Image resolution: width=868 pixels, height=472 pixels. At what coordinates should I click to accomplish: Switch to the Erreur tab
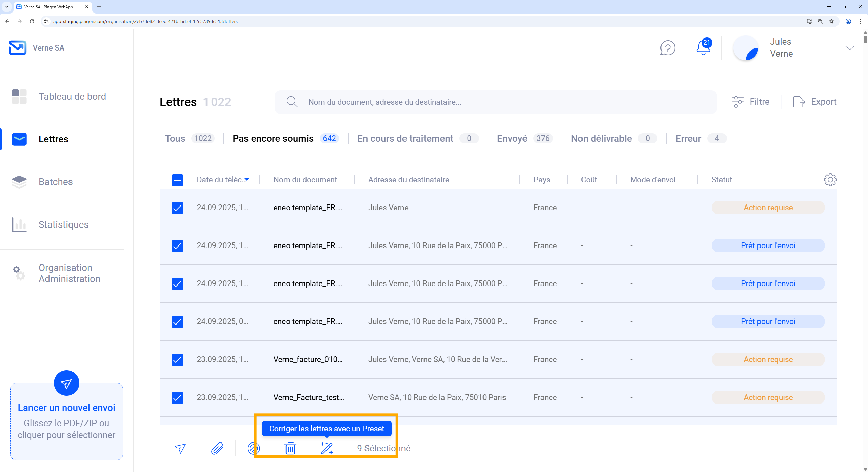click(688, 138)
